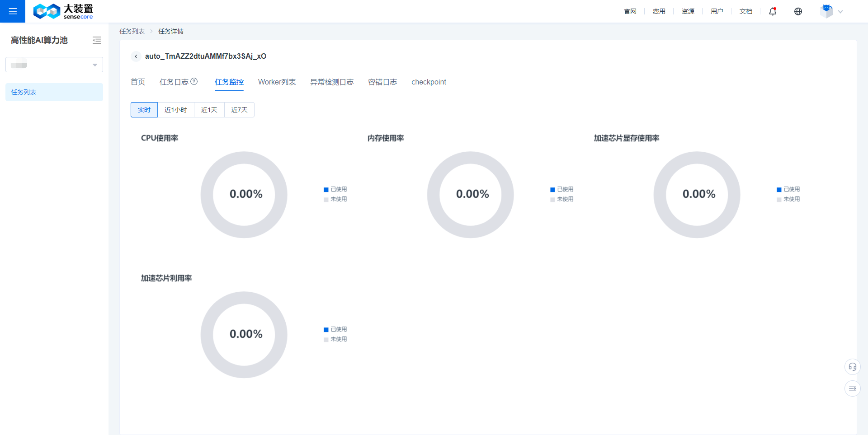This screenshot has width=868, height=435.
Task: Click the help icon next to 任务日志
Action: click(x=194, y=81)
